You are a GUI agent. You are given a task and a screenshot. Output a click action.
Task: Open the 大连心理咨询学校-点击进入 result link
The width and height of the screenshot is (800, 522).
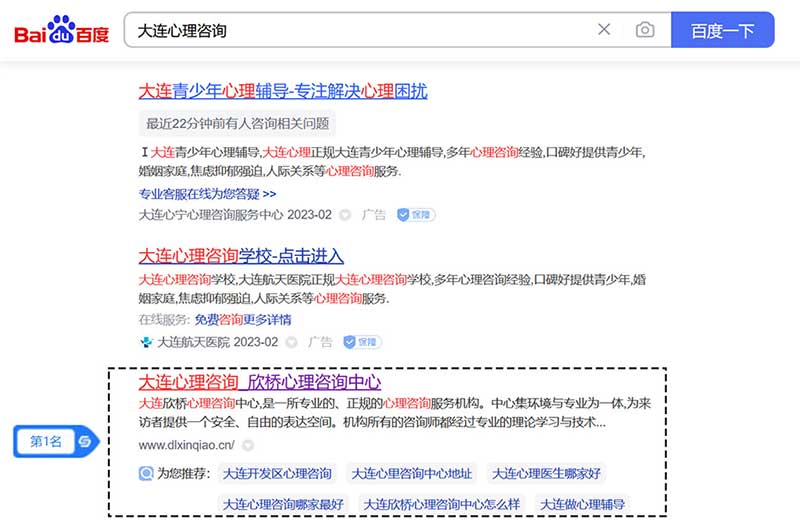[x=241, y=255]
